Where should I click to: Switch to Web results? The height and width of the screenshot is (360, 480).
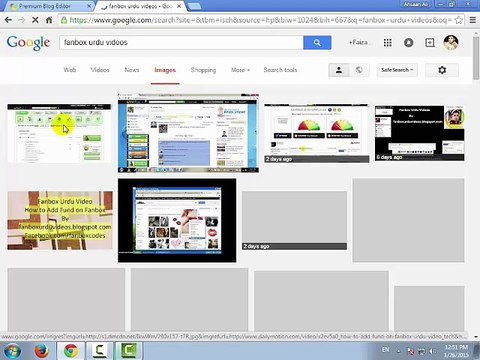click(x=70, y=70)
